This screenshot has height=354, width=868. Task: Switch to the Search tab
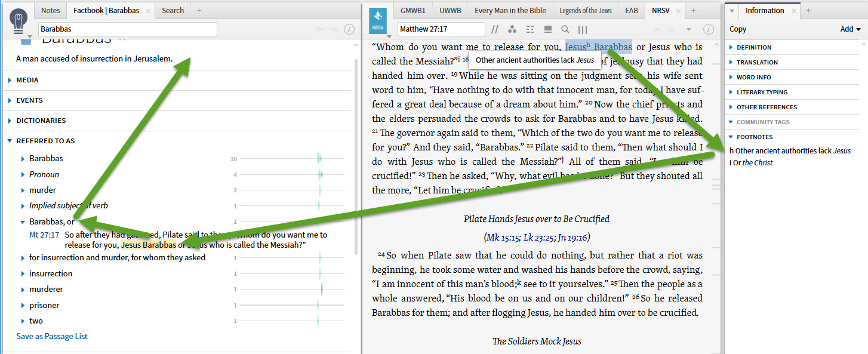(x=173, y=11)
